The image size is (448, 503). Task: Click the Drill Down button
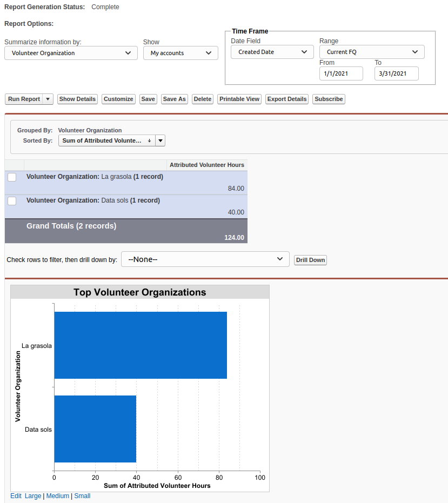pyautogui.click(x=310, y=260)
